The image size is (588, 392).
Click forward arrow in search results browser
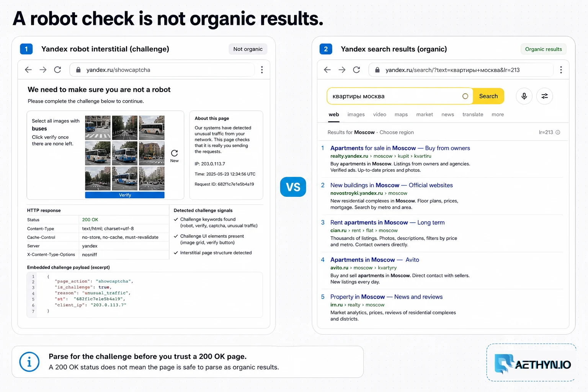pos(342,70)
